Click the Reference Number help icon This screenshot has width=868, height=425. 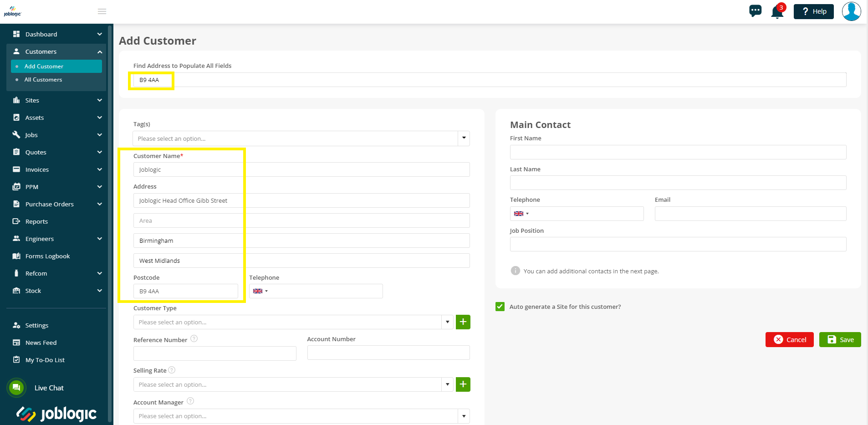(194, 338)
